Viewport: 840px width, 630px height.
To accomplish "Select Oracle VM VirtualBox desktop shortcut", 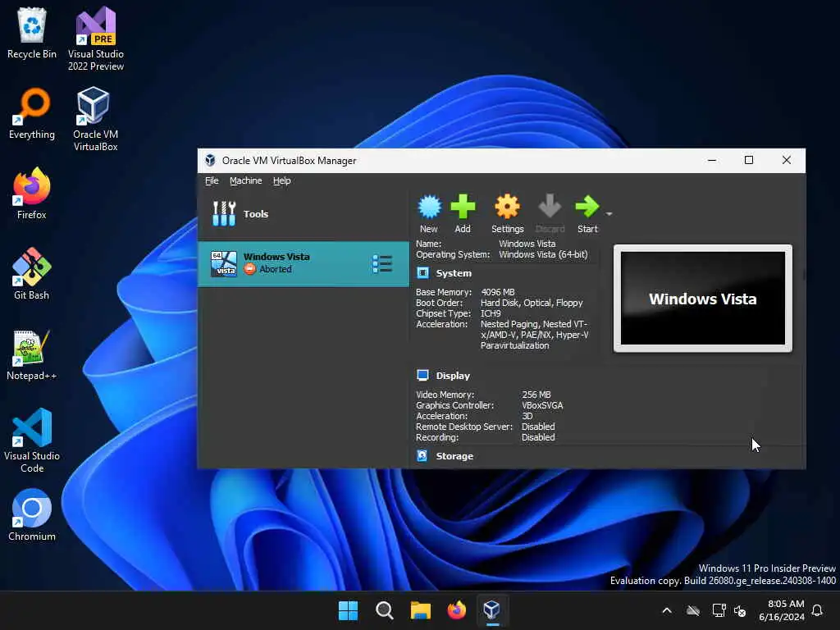I will click(x=95, y=120).
